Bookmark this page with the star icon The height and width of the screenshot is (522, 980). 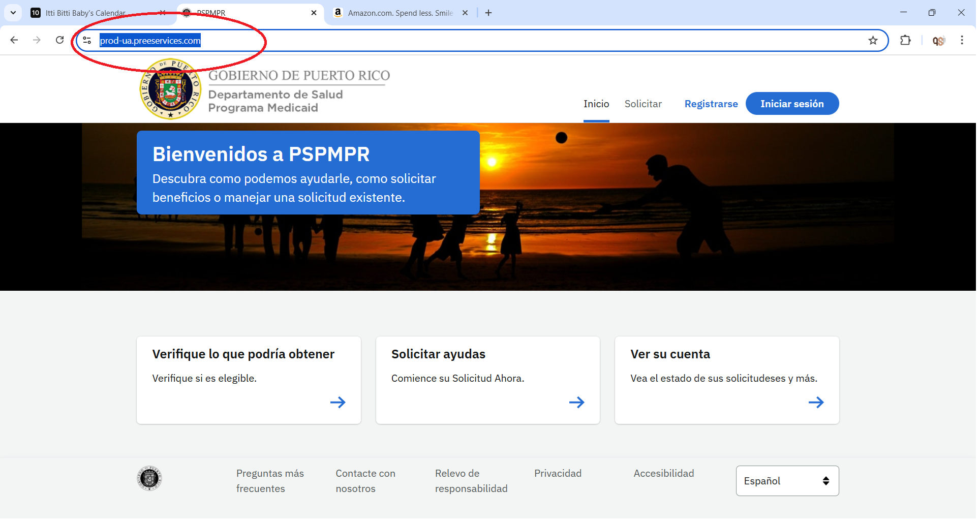[x=873, y=41]
